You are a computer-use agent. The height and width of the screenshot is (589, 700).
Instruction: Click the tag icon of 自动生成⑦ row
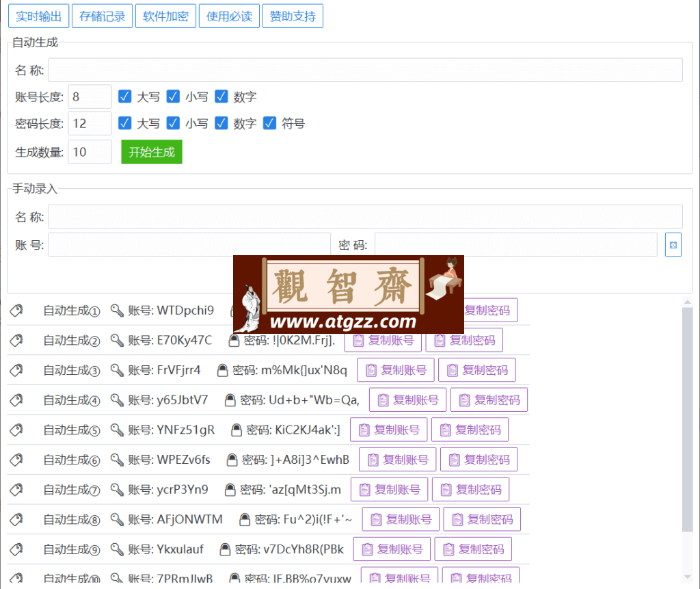[16, 489]
